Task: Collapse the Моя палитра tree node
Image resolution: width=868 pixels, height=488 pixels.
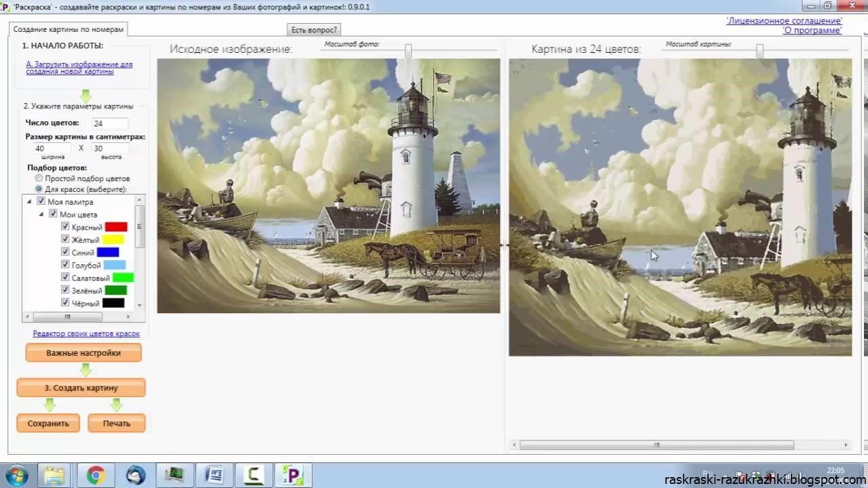Action: click(29, 202)
